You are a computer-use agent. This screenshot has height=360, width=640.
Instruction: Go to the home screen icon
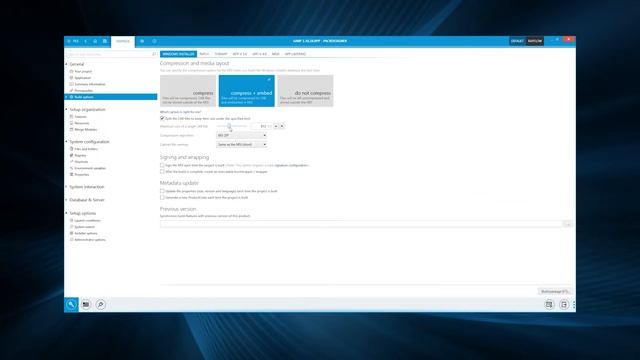pos(95,41)
